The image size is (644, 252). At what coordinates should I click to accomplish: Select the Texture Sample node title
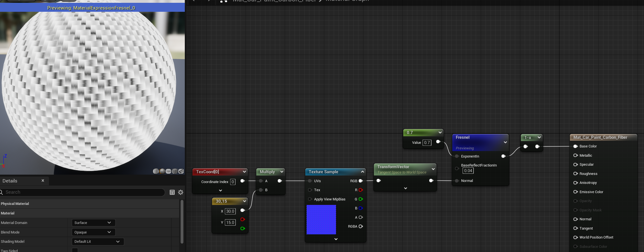[x=323, y=172]
